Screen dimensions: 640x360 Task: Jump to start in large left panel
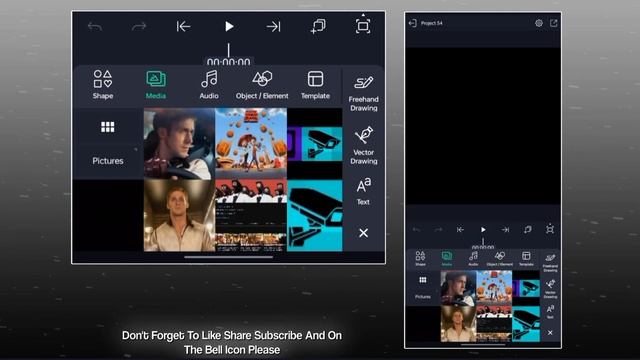pyautogui.click(x=183, y=27)
